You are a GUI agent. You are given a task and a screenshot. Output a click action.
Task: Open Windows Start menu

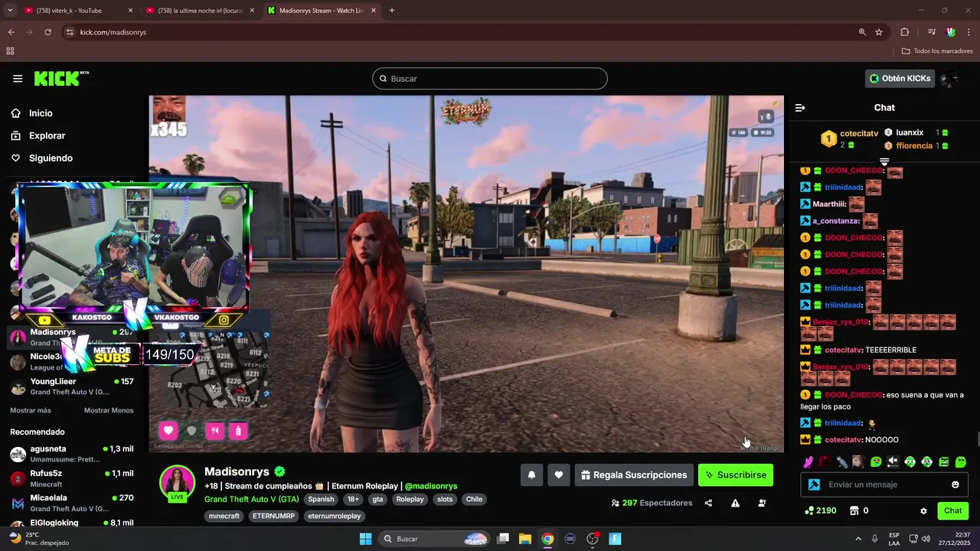(365, 539)
